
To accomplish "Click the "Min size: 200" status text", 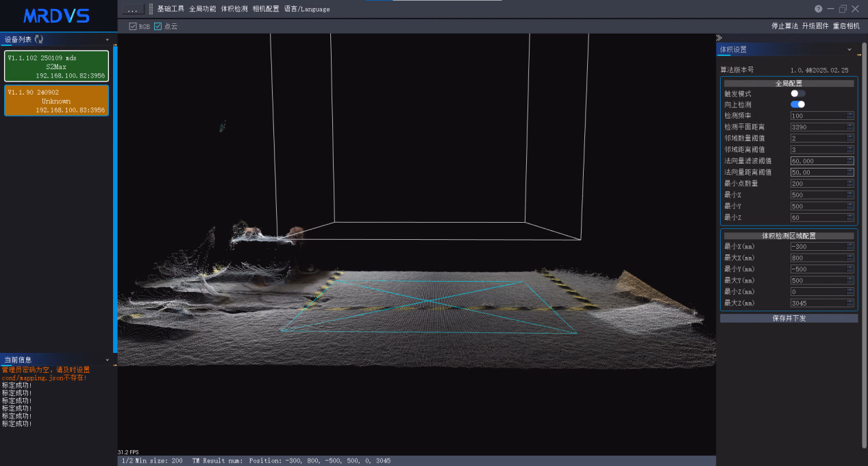I will click(158, 461).
